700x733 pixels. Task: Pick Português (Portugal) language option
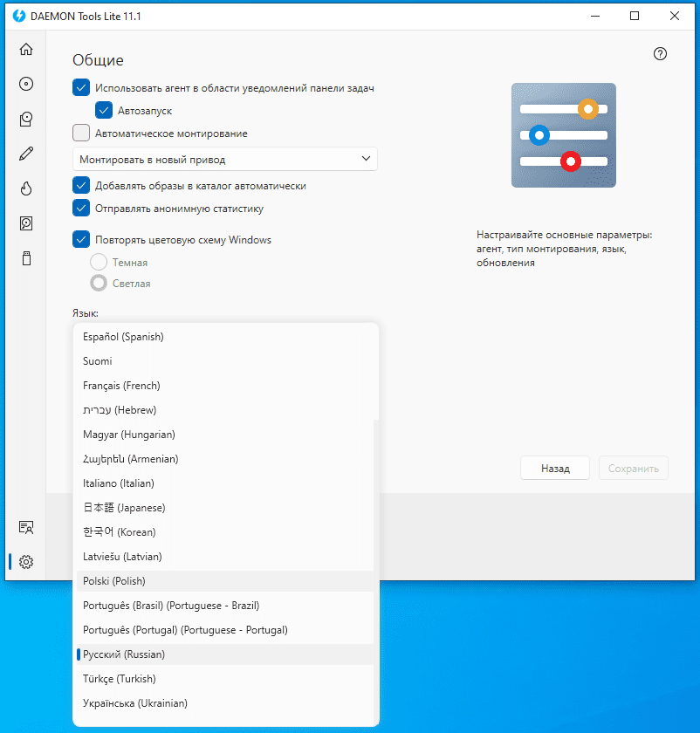225,630
